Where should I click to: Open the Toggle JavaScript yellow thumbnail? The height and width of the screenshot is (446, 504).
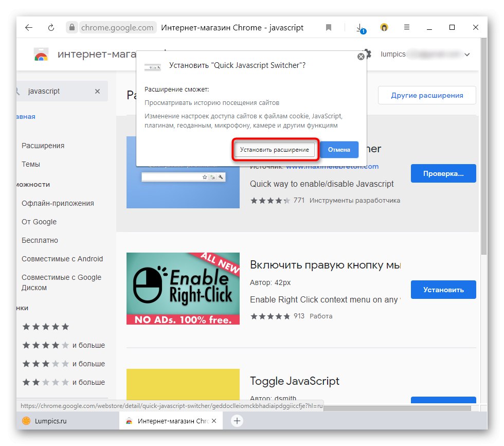coord(183,385)
